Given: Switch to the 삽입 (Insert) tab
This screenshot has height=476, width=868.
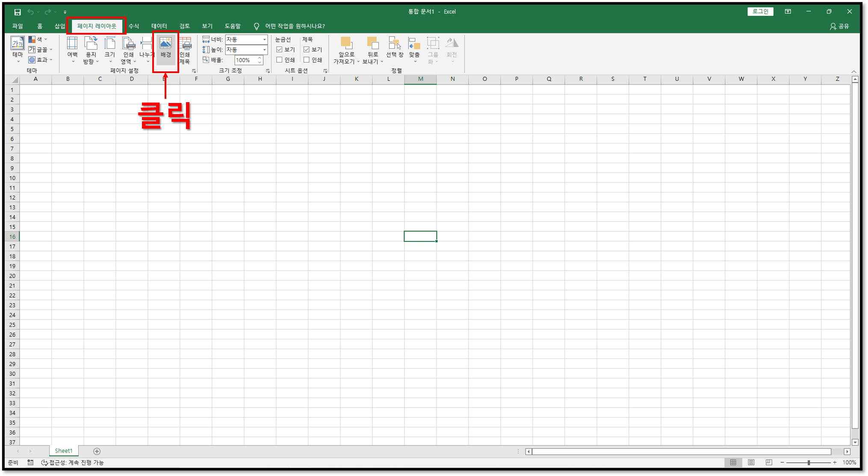Looking at the screenshot, I should pos(60,26).
